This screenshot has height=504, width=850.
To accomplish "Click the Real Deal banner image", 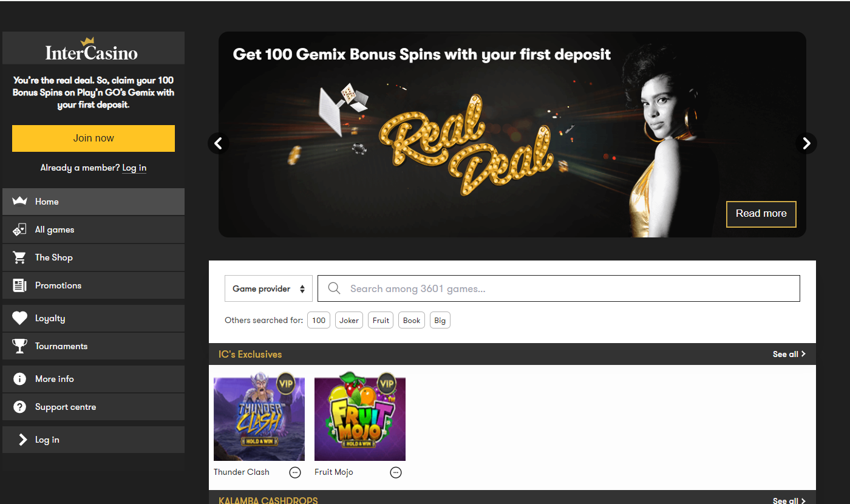I will [512, 135].
